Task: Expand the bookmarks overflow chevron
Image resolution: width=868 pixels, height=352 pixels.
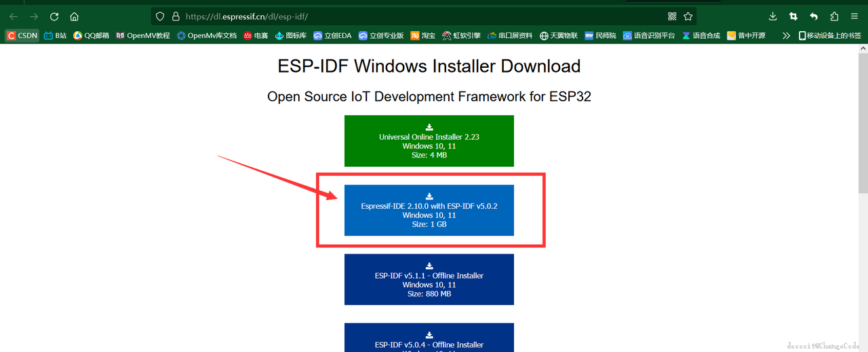Action: pyautogui.click(x=786, y=35)
